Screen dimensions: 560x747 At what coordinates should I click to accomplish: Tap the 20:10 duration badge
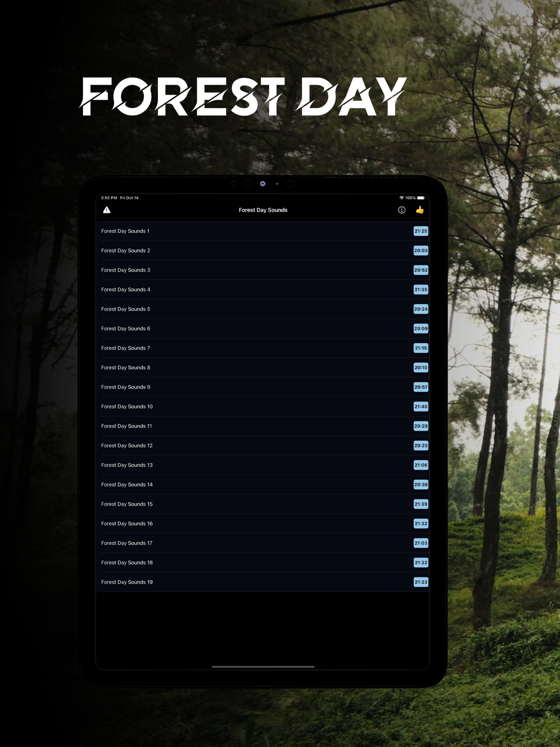pyautogui.click(x=421, y=368)
